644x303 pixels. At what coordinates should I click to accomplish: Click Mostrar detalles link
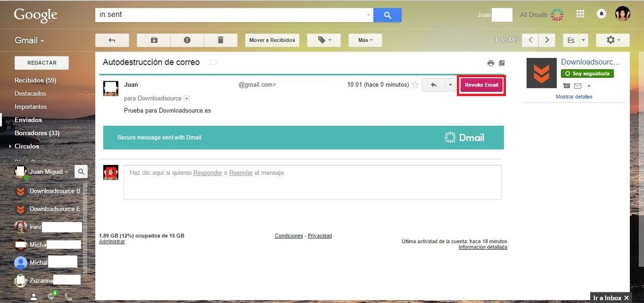574,97
